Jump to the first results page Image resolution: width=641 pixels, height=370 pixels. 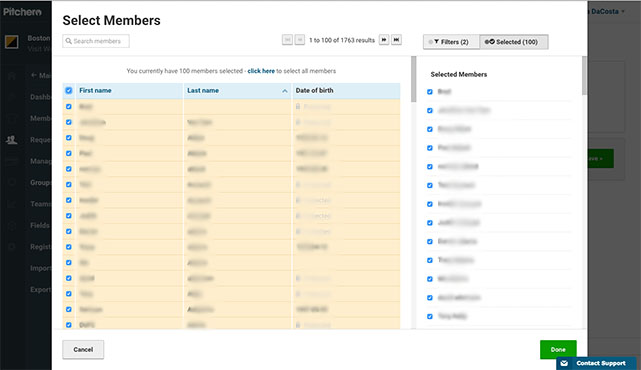pyautogui.click(x=287, y=40)
